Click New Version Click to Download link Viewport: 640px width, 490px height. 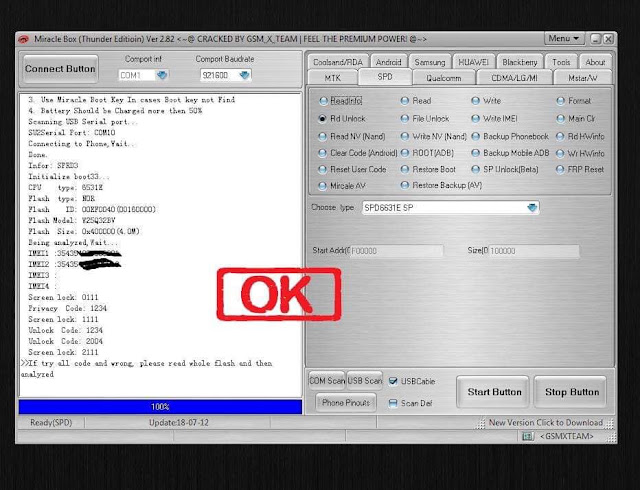pyautogui.click(x=546, y=423)
